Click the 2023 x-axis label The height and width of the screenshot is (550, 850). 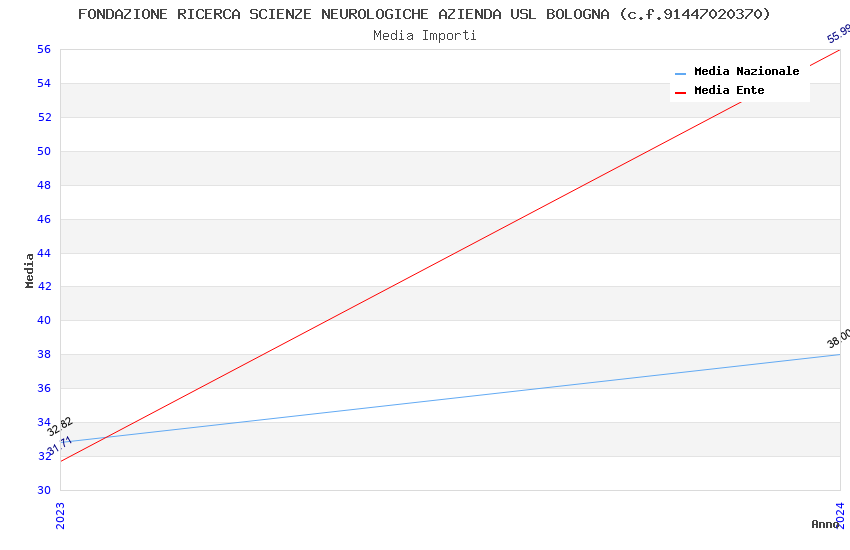click(x=60, y=516)
